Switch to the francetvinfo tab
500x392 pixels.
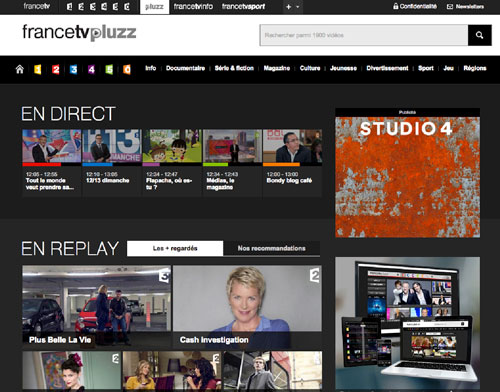pos(193,7)
